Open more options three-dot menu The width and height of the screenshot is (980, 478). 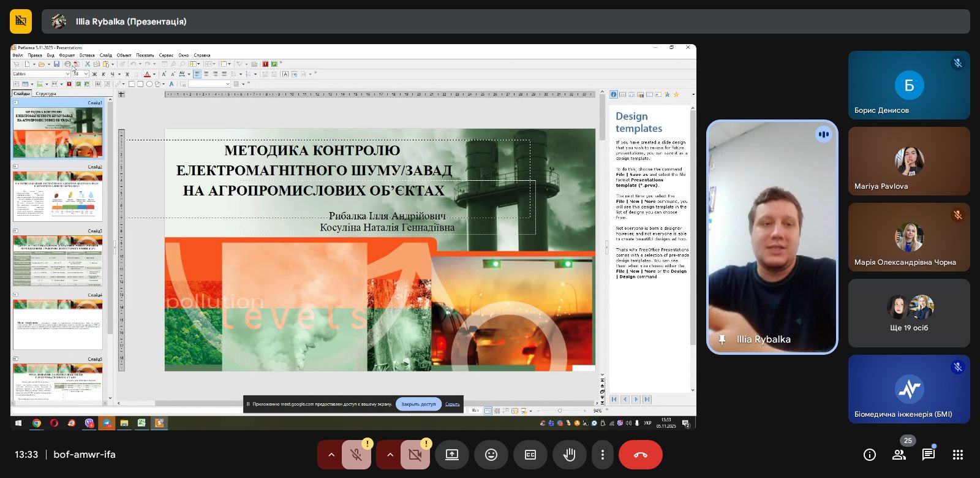(x=603, y=455)
